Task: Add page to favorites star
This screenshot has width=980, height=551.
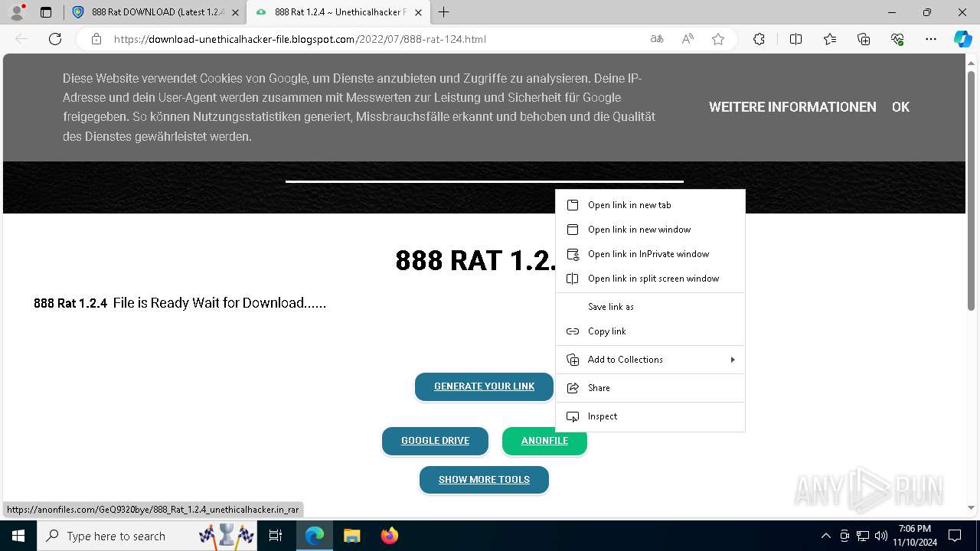Action: point(718,39)
